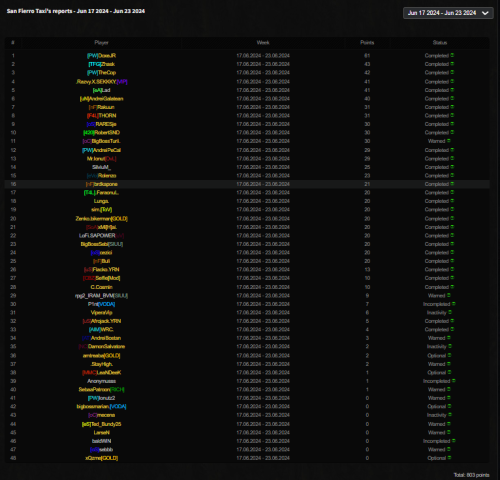
Task: Click rpg2_IRAM_BVM[SIUU] player name
Action: point(101,296)
